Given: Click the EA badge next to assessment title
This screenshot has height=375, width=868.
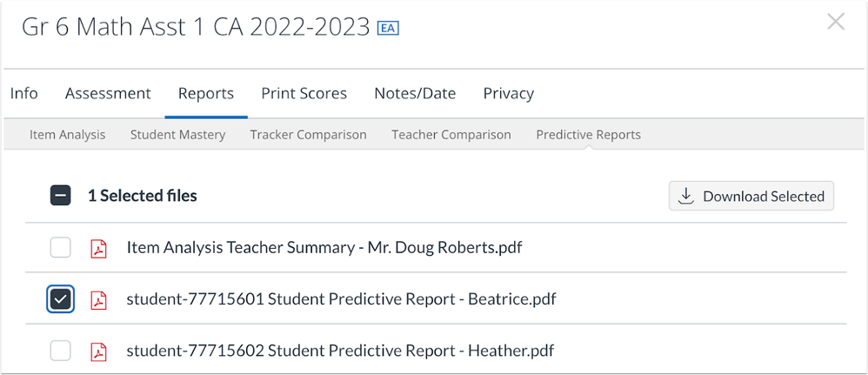Looking at the screenshot, I should click(x=388, y=28).
